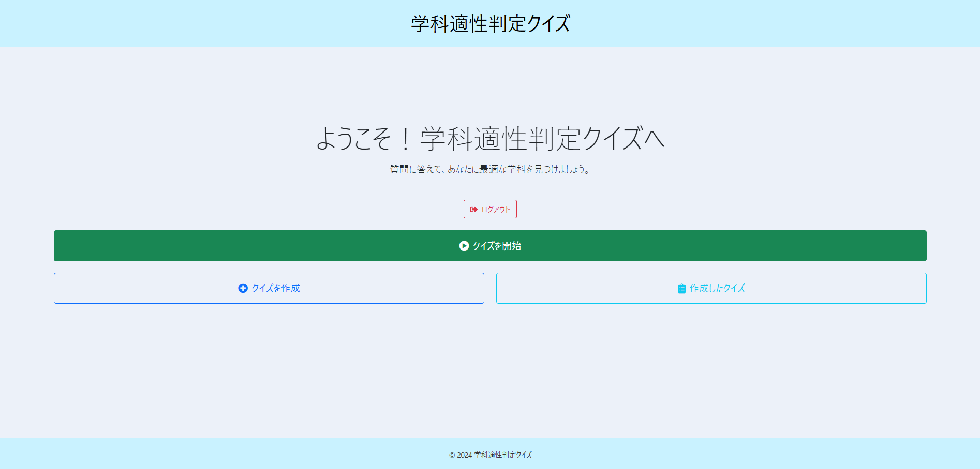The image size is (980, 469).
Task: Select the blue plus circle icon
Action: (243, 288)
